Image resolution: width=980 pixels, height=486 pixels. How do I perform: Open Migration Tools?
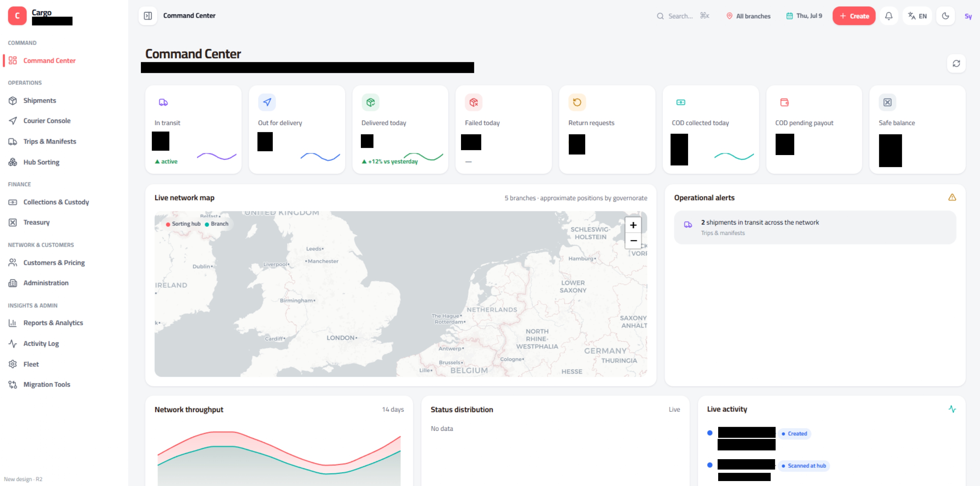pos(64,385)
